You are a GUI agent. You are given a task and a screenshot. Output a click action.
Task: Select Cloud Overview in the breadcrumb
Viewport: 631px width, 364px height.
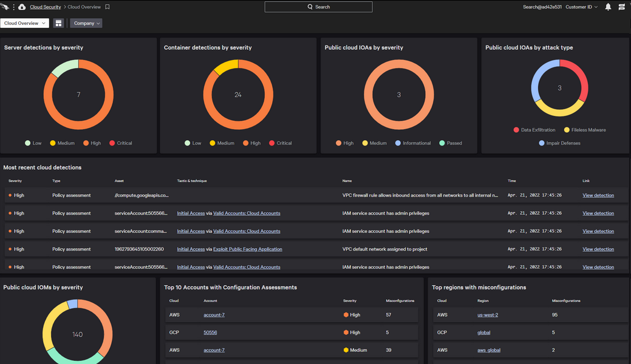coord(84,7)
